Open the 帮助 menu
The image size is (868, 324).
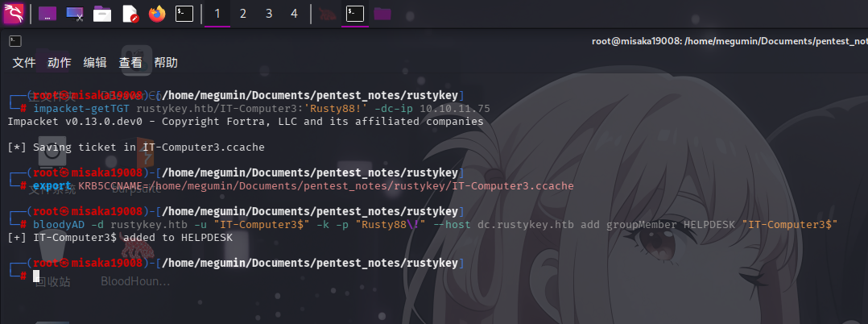point(166,63)
